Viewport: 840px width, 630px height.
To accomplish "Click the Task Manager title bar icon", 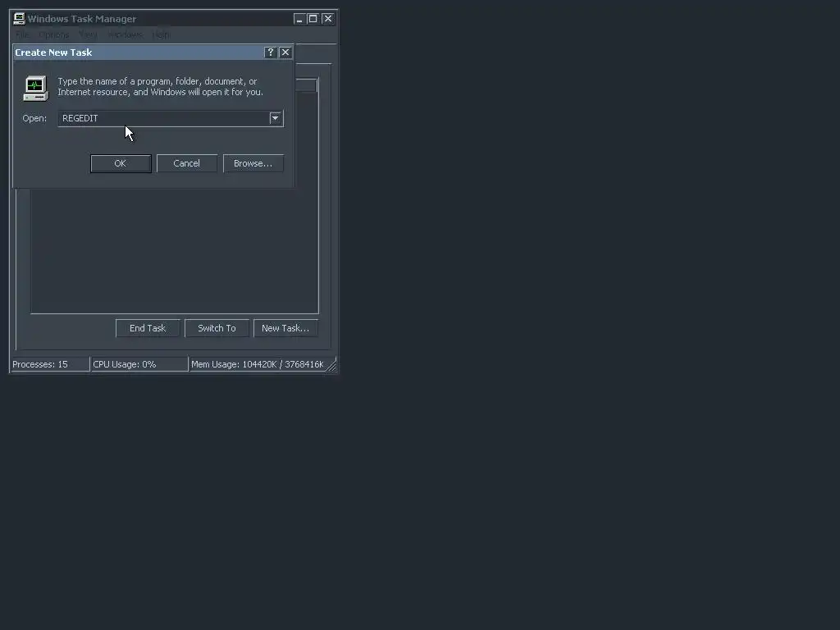I will pyautogui.click(x=20, y=19).
